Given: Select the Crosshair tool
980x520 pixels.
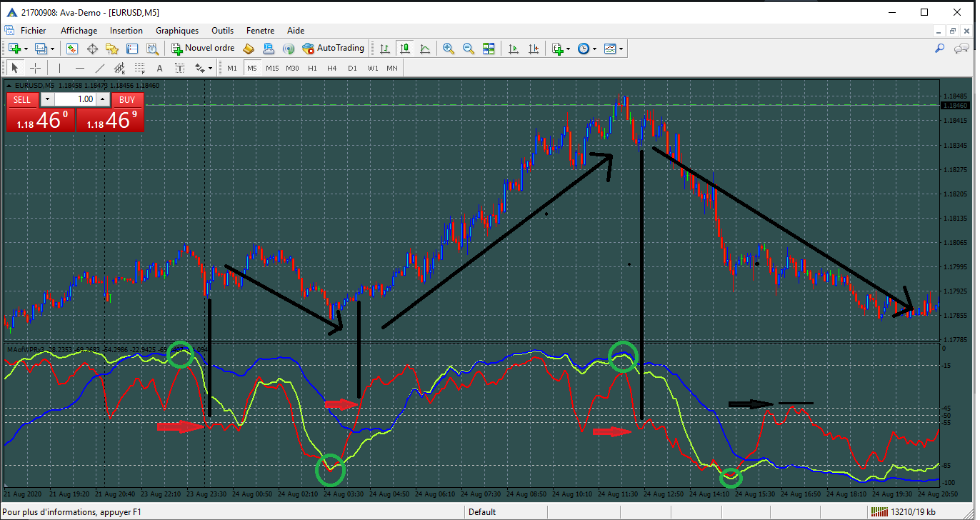Looking at the screenshot, I should point(36,68).
